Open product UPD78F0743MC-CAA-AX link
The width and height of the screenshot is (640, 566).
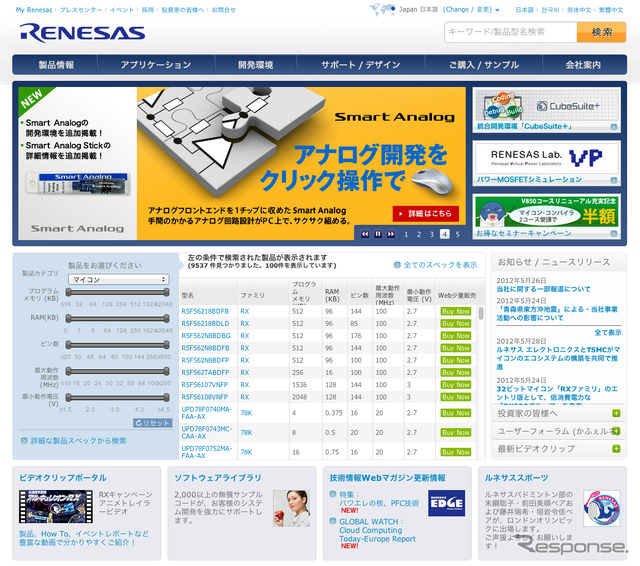tap(207, 433)
